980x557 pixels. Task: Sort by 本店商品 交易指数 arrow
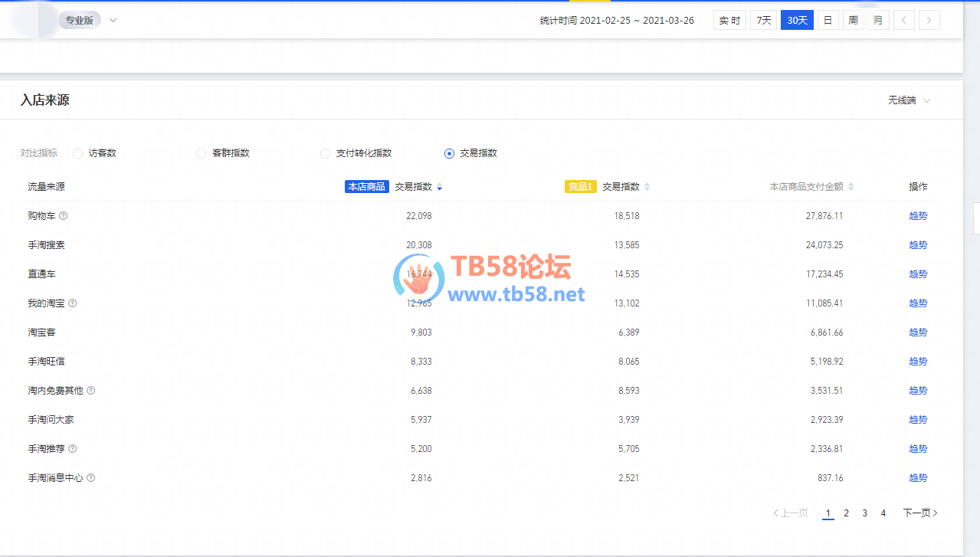click(439, 187)
